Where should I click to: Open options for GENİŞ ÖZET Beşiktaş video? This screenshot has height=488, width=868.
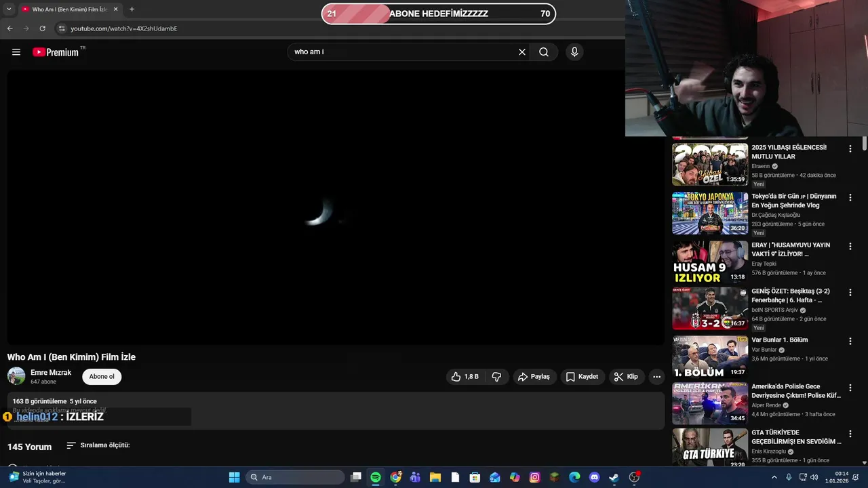[850, 292]
